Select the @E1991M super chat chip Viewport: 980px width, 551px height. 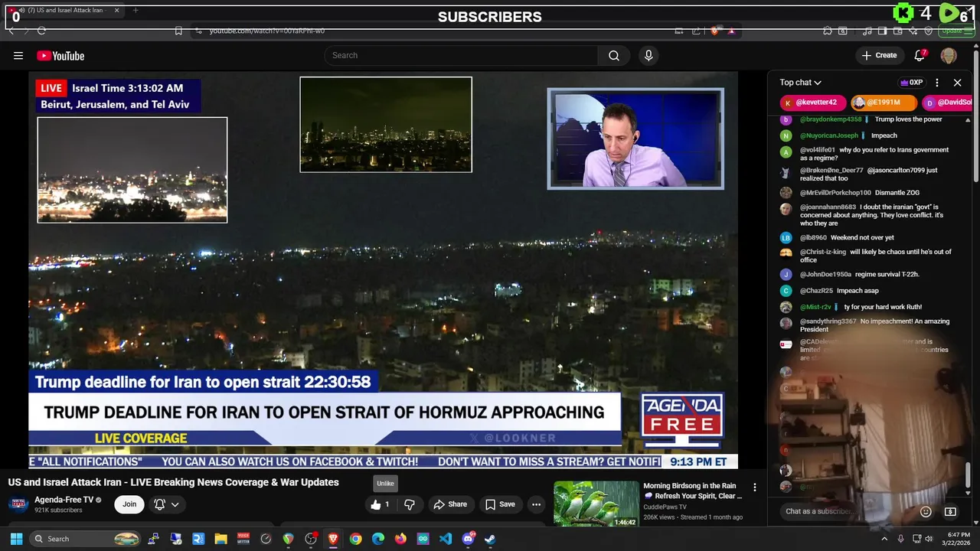tap(884, 103)
